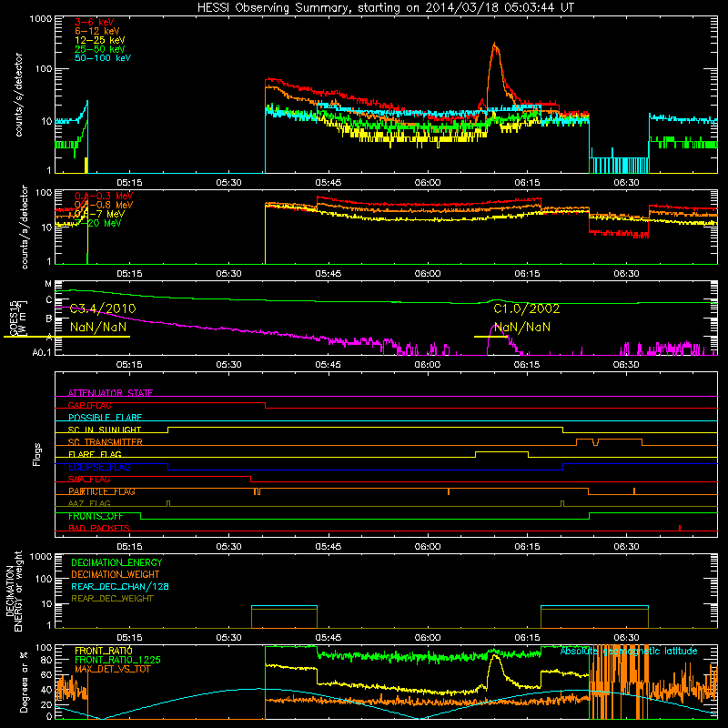Click the HESSI Observing Summary title text

click(x=385, y=8)
